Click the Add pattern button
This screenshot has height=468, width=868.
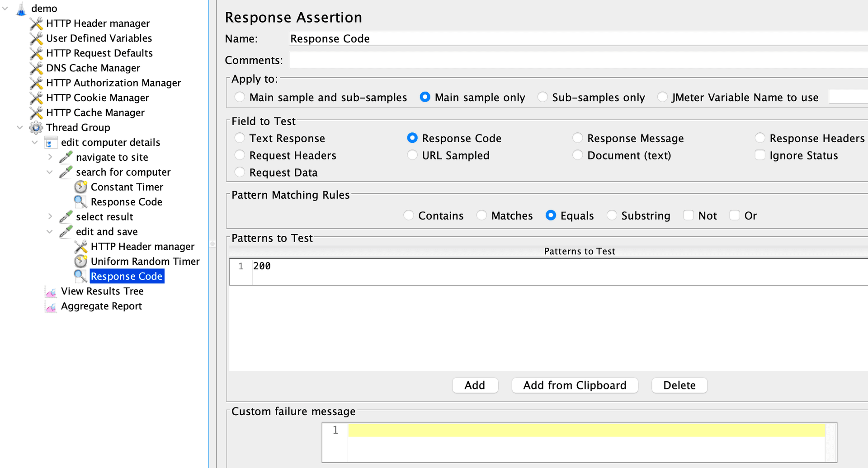click(475, 385)
